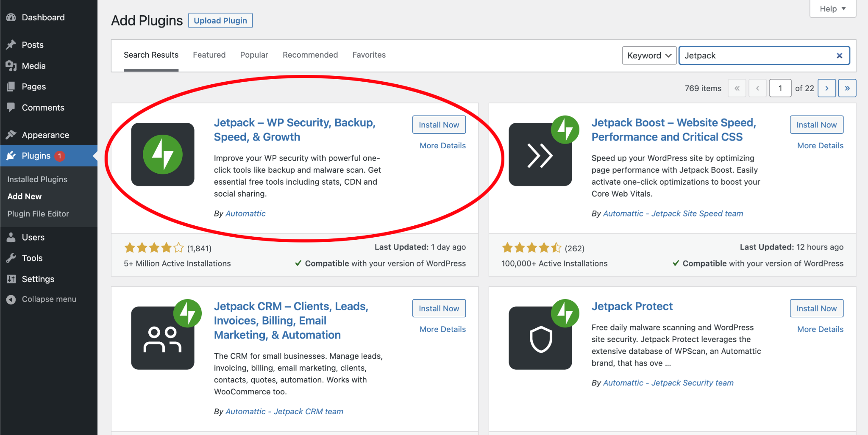Click the Upload Plugin button
Viewport: 868px width, 435px height.
pos(220,20)
